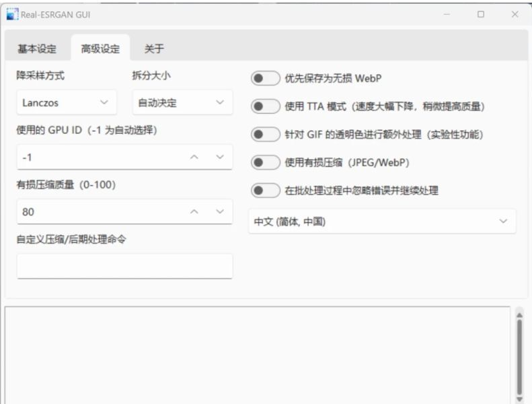Maximize the Real-ESRGAN GUI window
Screen dimensions: 532x404
[481, 14]
